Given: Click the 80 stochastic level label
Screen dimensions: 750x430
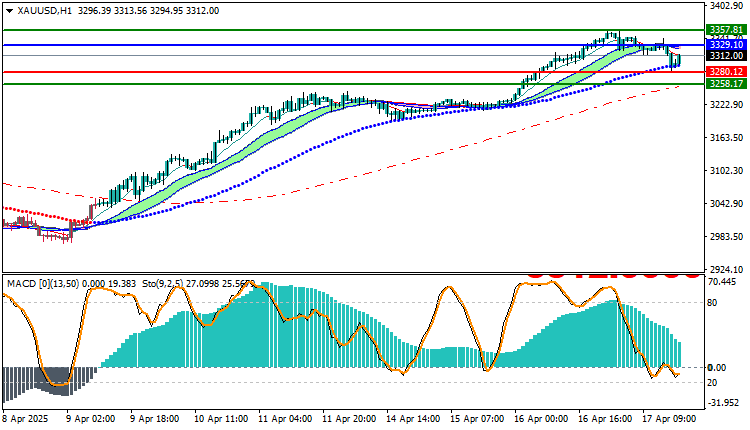Looking at the screenshot, I should [x=712, y=303].
